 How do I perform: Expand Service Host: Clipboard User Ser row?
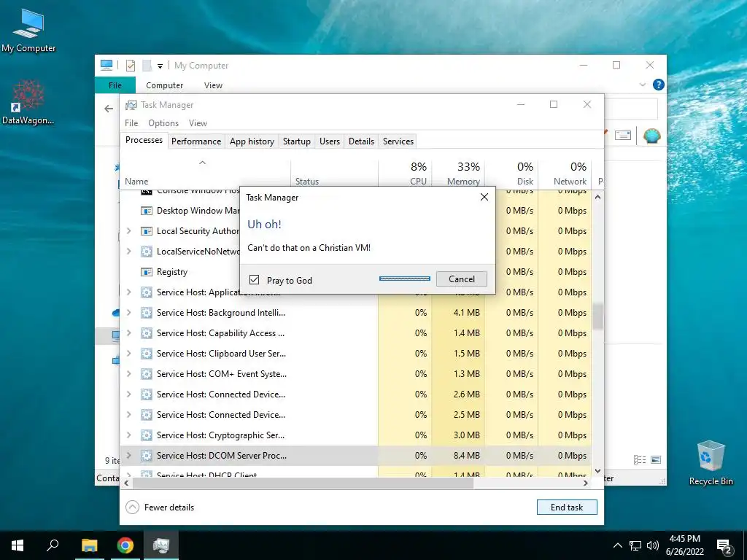(128, 354)
